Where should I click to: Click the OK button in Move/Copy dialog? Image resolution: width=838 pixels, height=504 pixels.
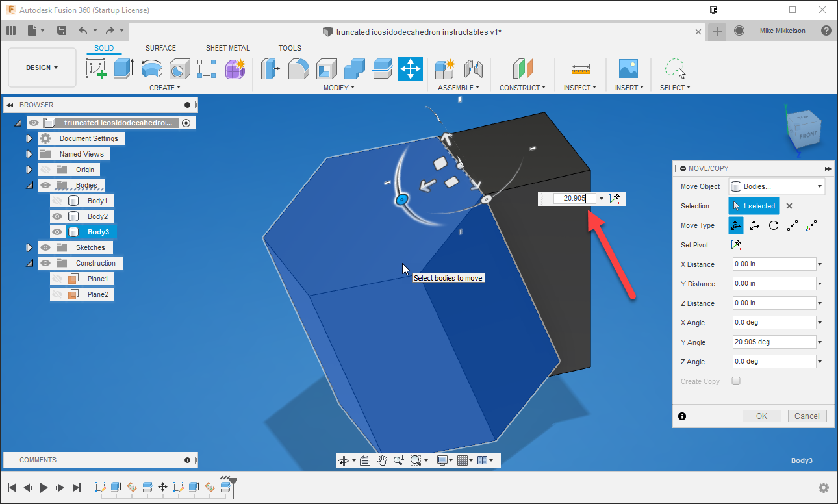(761, 416)
